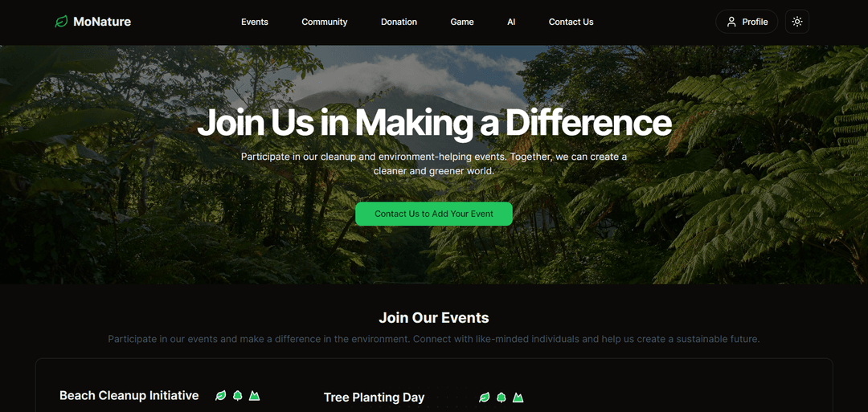Open the Profile button
The image size is (868, 412).
click(747, 22)
